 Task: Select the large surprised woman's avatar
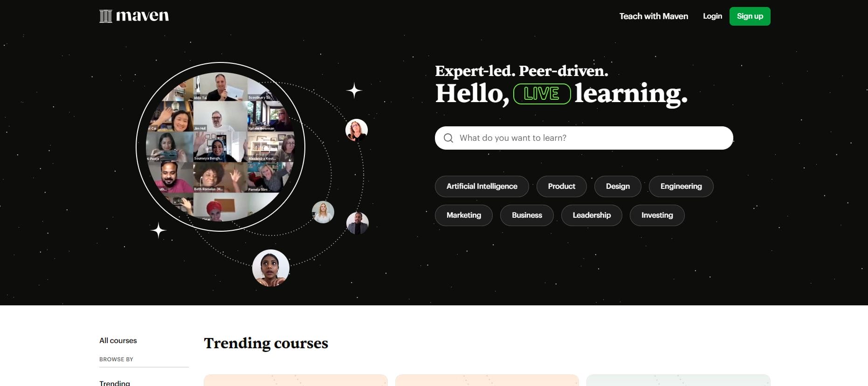(271, 268)
